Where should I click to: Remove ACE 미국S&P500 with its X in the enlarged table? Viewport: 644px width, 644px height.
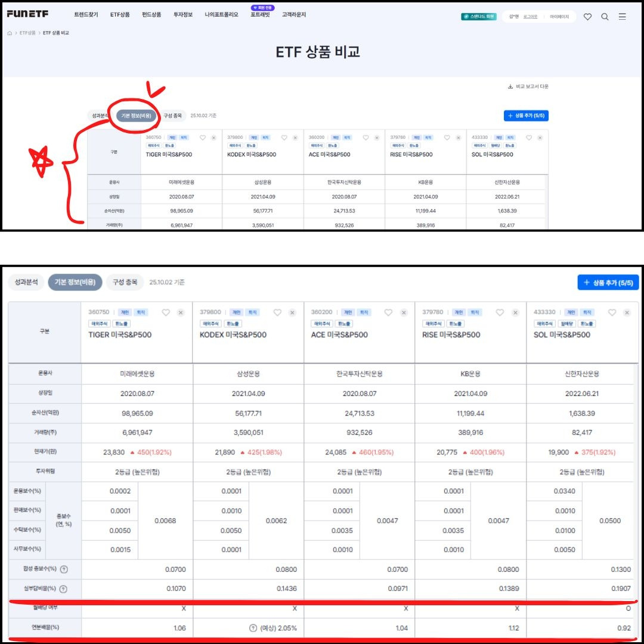tap(404, 313)
